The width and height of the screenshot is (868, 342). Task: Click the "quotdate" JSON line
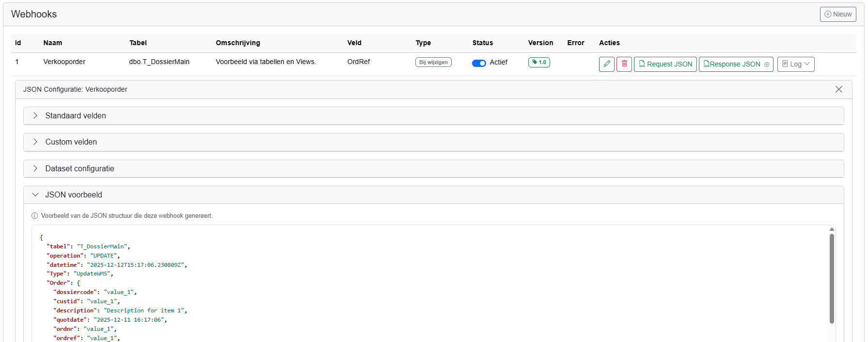click(x=110, y=320)
